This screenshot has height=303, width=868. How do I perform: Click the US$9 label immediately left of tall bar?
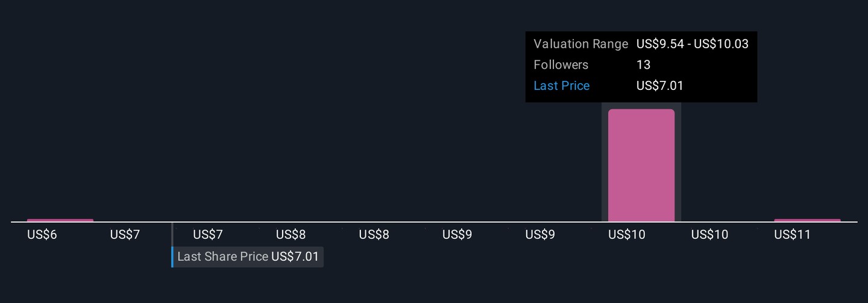[x=540, y=235]
